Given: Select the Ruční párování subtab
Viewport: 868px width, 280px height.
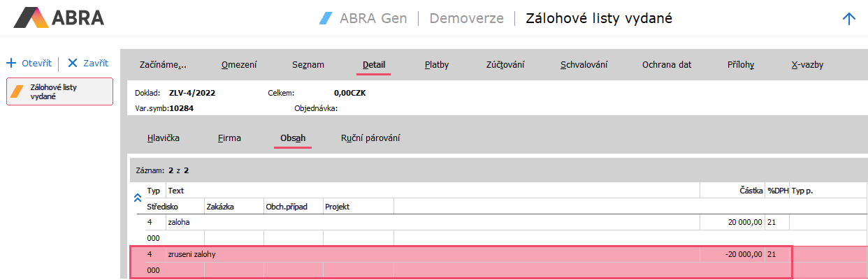Looking at the screenshot, I should coord(370,138).
